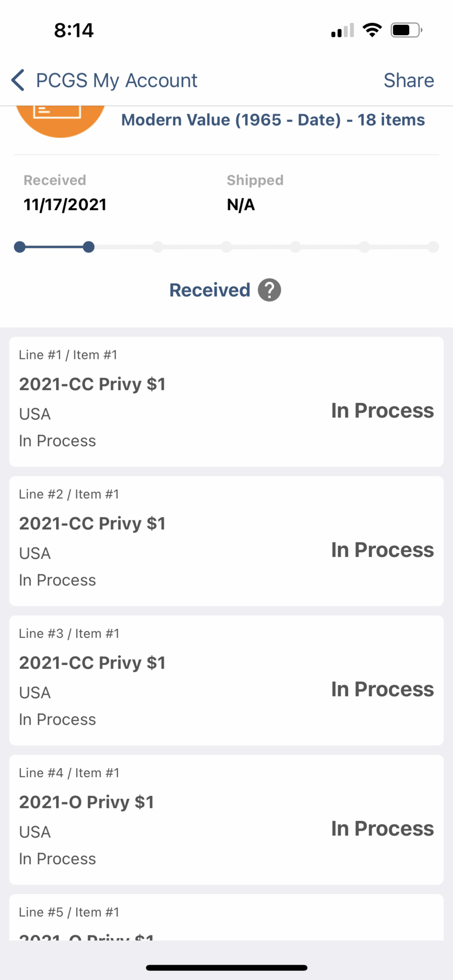Open Line #4 2021-O Privy $1 item
Screen dimensions: 453x980
coord(226,819)
